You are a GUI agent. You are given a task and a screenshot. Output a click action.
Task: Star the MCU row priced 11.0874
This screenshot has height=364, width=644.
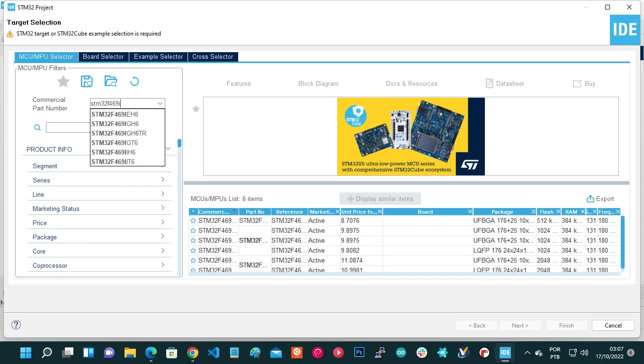tap(193, 261)
